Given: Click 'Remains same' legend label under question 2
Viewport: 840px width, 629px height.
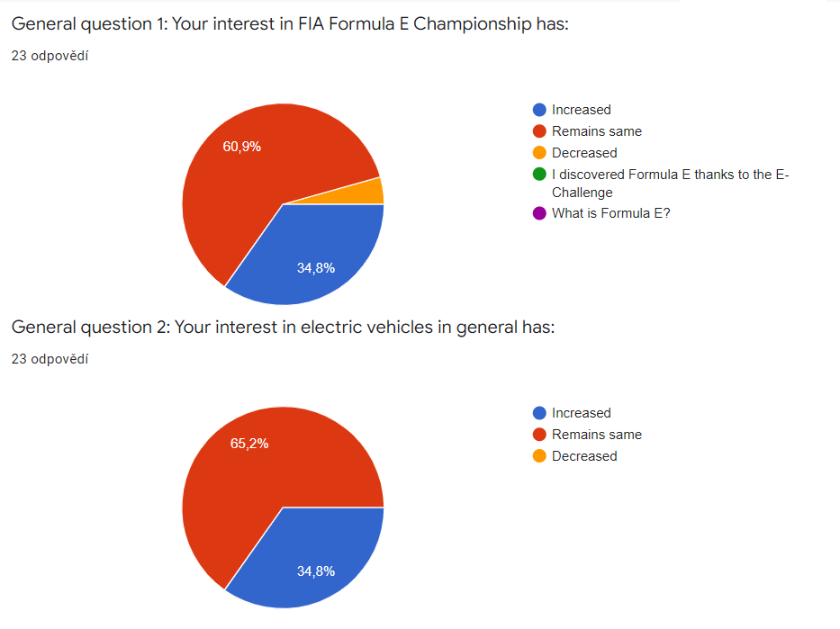Looking at the screenshot, I should [596, 435].
